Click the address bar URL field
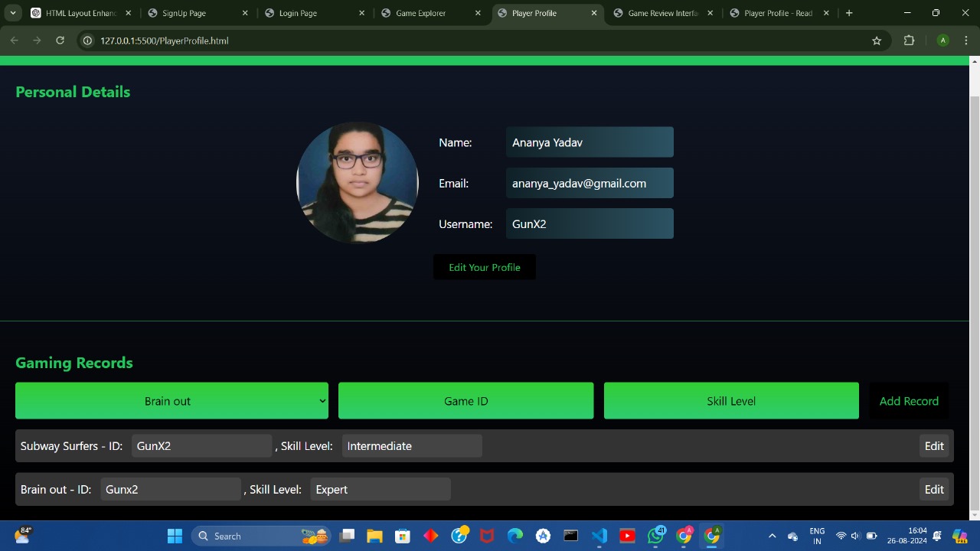Viewport: 980px width, 551px height. tap(482, 41)
